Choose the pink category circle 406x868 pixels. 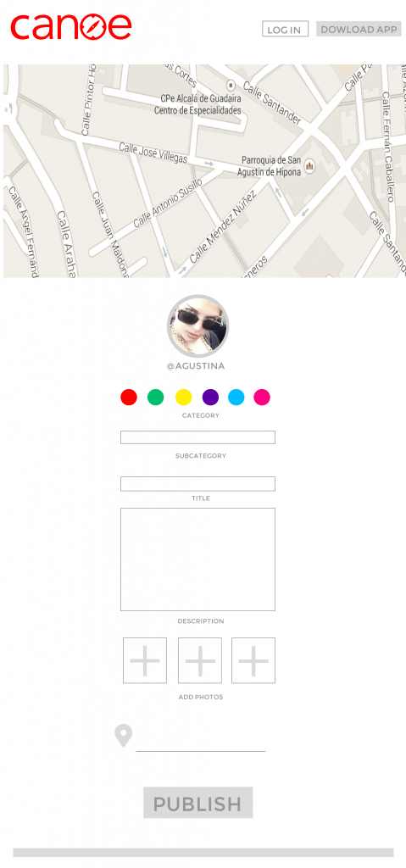tap(262, 397)
